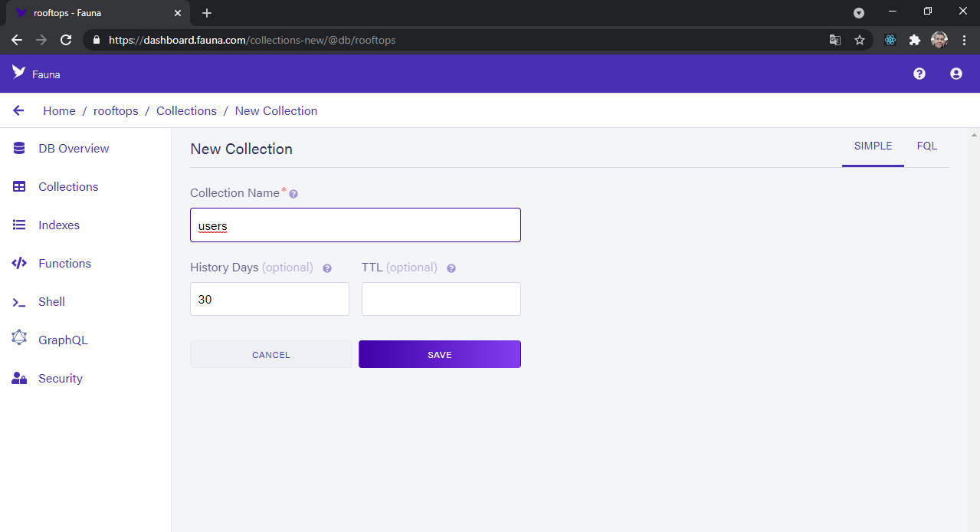The height and width of the screenshot is (532, 980).
Task: Click New Collection breadcrumb link
Action: point(276,111)
